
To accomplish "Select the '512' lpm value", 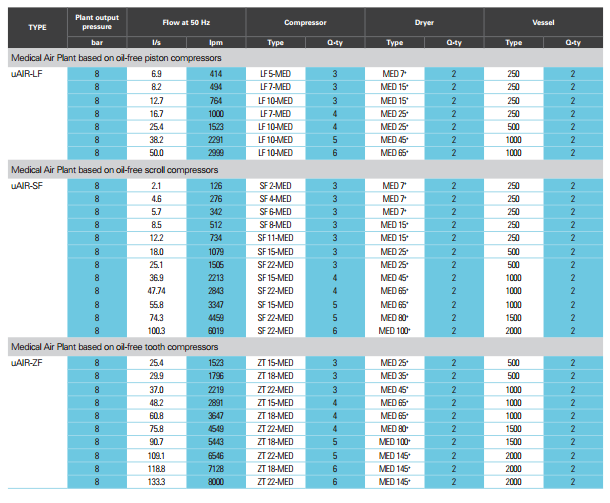I will [x=216, y=225].
